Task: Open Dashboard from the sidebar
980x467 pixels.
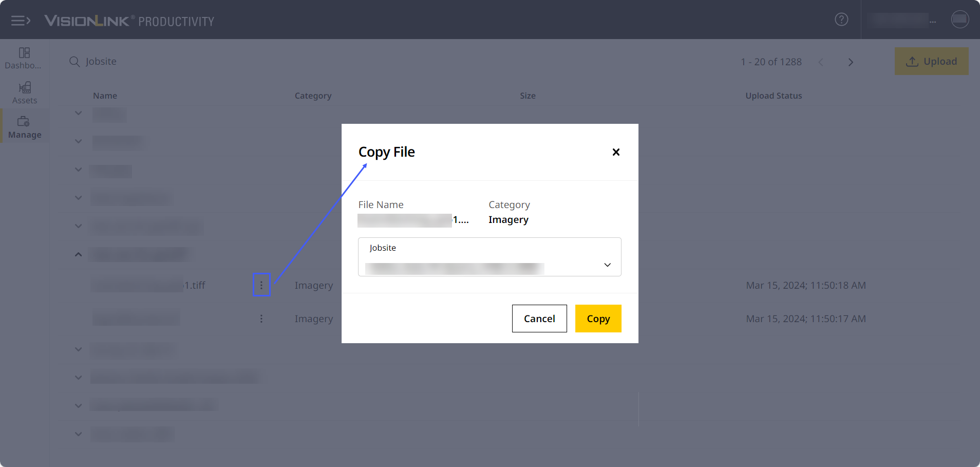Action: (x=24, y=58)
